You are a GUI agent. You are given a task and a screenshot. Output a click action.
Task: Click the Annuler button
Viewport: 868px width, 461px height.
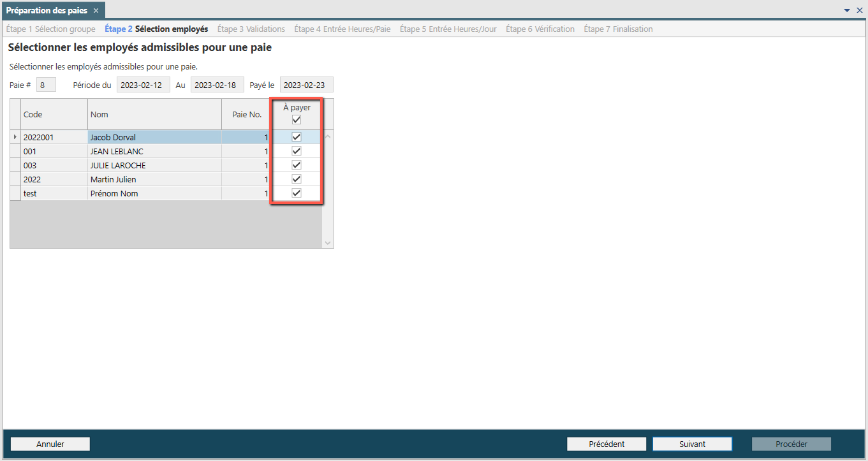50,444
